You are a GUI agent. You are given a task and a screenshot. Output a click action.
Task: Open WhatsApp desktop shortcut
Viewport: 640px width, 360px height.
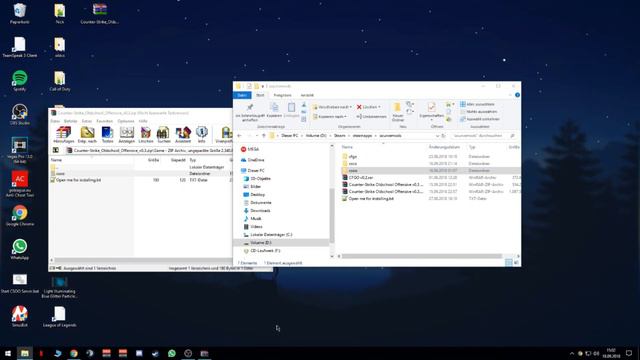click(x=19, y=249)
